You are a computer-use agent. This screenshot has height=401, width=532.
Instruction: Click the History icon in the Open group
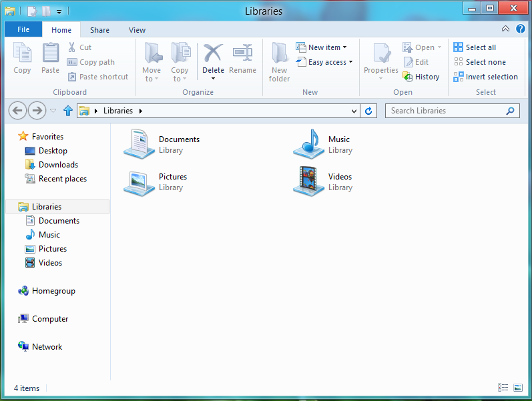click(x=408, y=77)
